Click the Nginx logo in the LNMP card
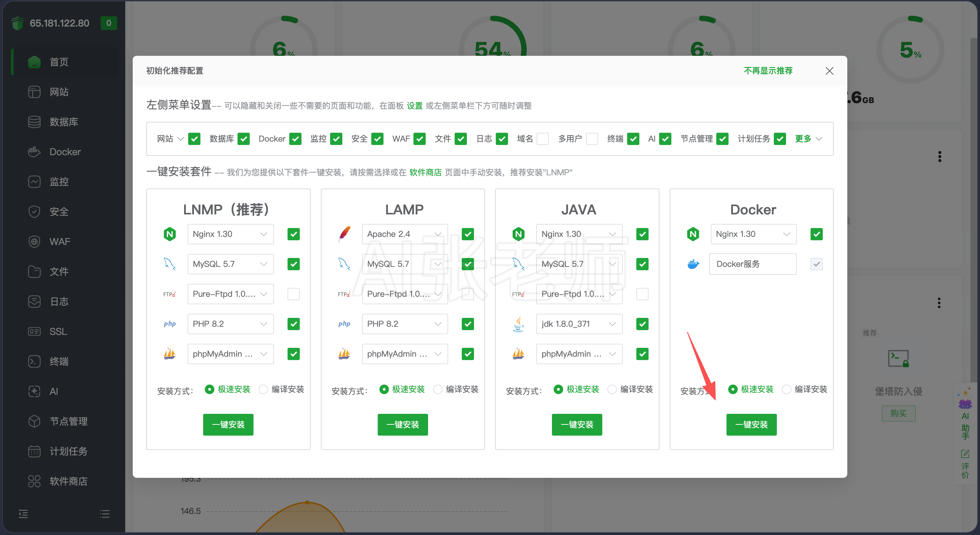This screenshot has height=535, width=980. (170, 234)
